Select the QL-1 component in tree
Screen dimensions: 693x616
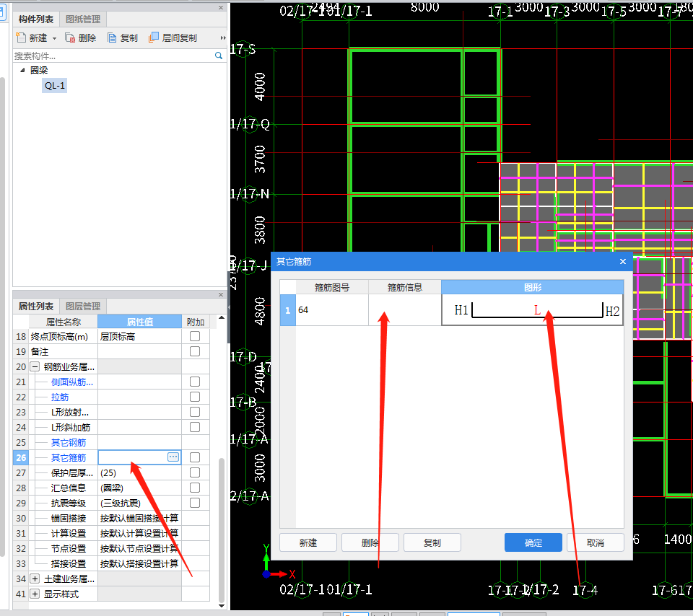click(55, 86)
